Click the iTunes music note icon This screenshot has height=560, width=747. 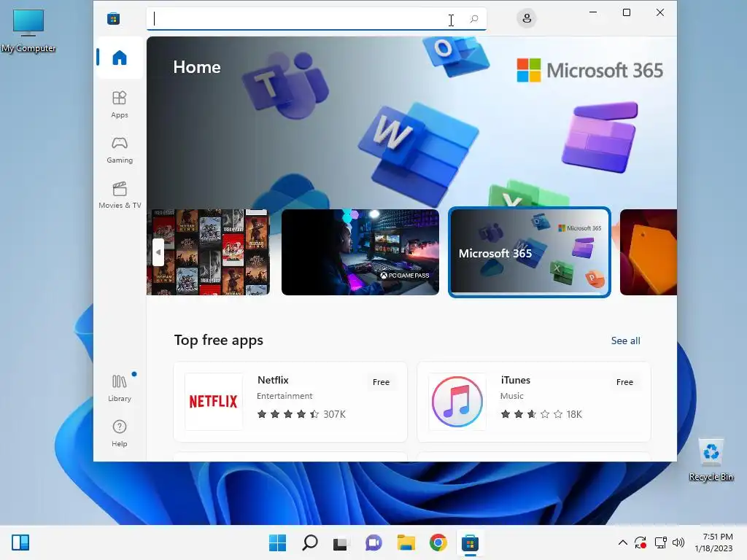[457, 402]
